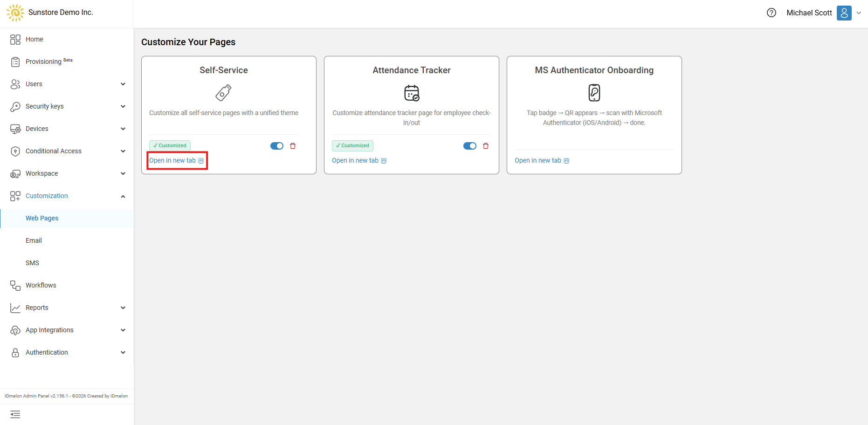Expand the Reports chevron

click(x=123, y=308)
